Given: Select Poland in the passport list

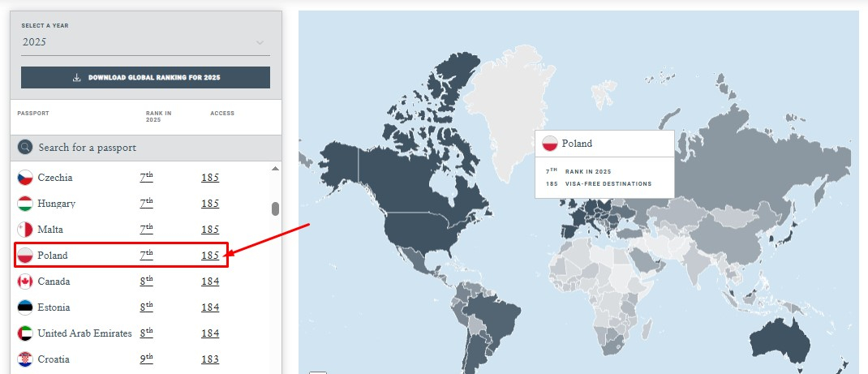Looking at the screenshot, I should coord(53,256).
